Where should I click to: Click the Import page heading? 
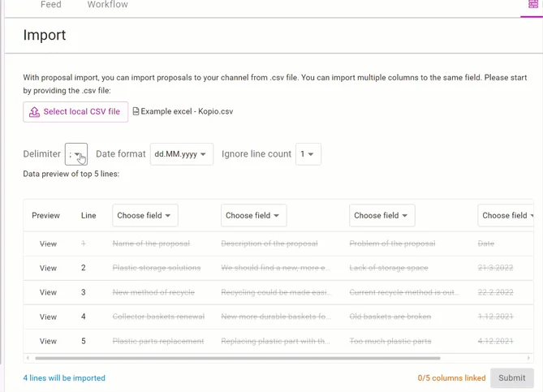pyautogui.click(x=45, y=35)
